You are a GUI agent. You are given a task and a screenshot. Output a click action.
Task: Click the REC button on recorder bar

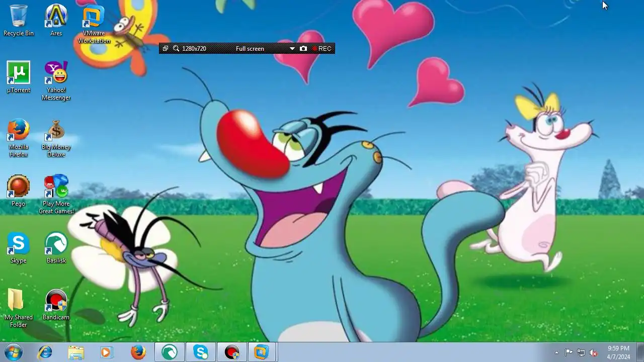pos(321,49)
